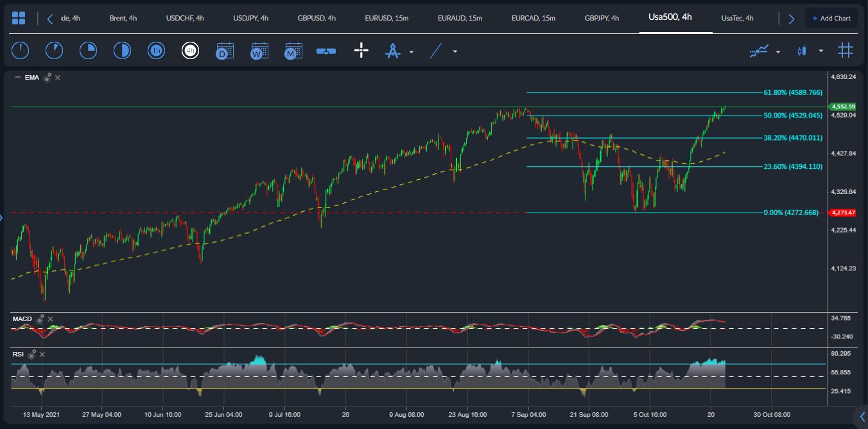Click the 38.20% (4470.011) Fibonacci label
The image size is (868, 429).
click(x=793, y=137)
